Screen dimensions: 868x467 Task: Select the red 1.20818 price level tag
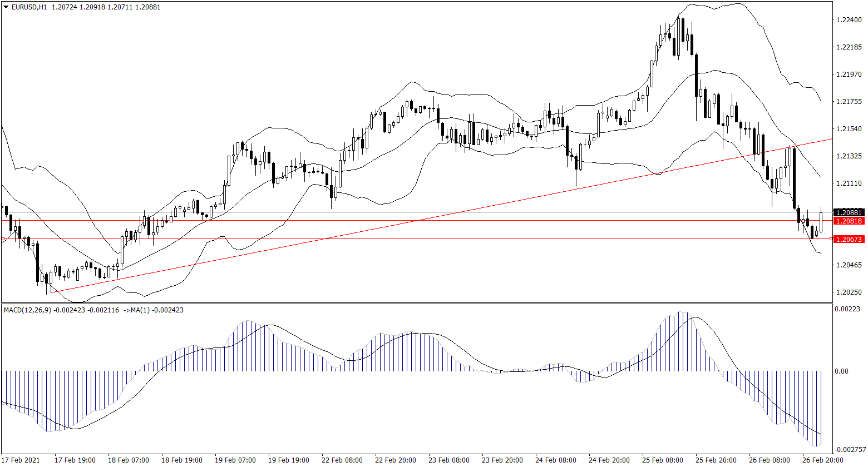pyautogui.click(x=849, y=221)
